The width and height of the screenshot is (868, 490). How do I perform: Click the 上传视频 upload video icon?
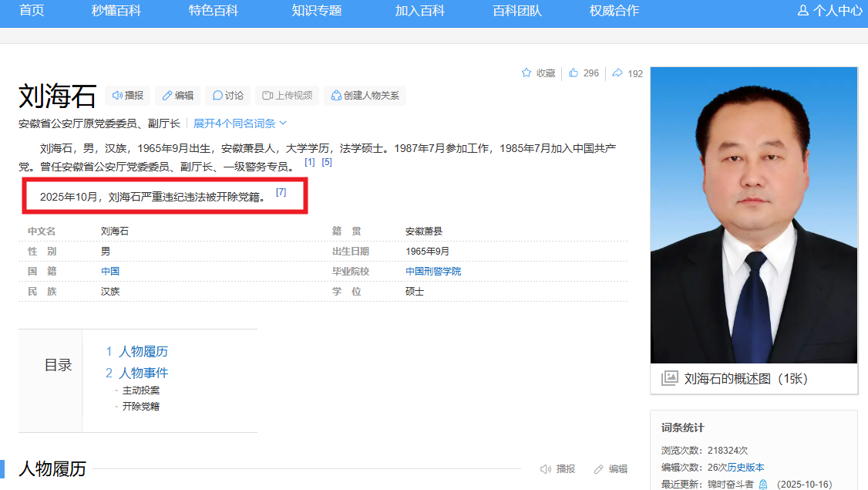pyautogui.click(x=268, y=96)
